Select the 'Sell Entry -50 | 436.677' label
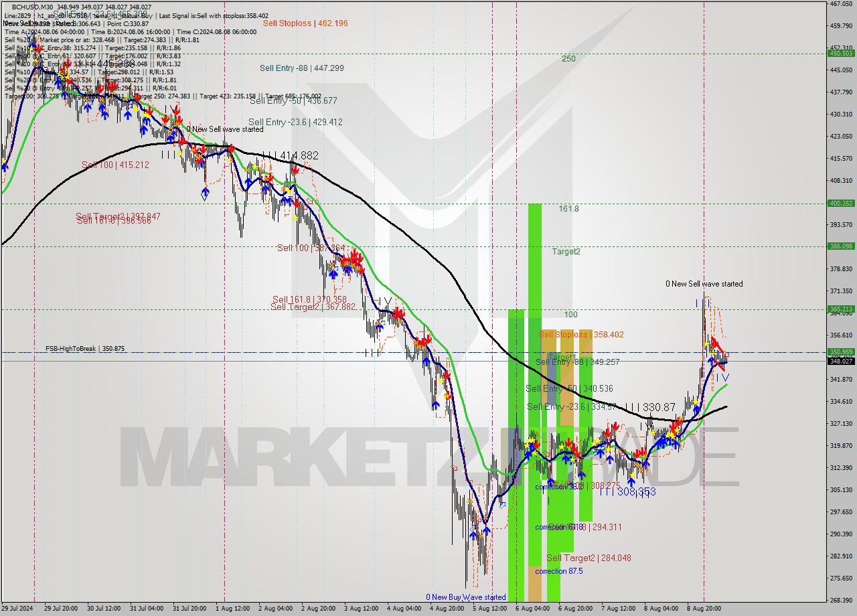The height and width of the screenshot is (616, 857). [x=293, y=101]
